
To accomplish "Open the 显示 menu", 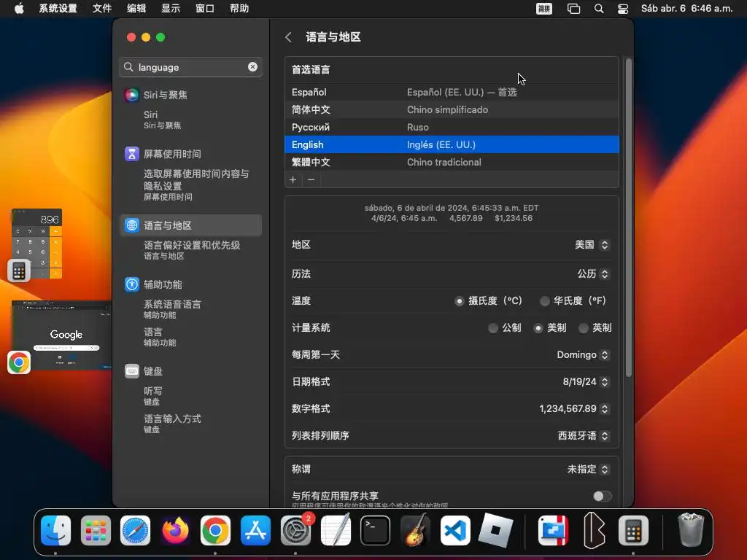I will point(171,9).
